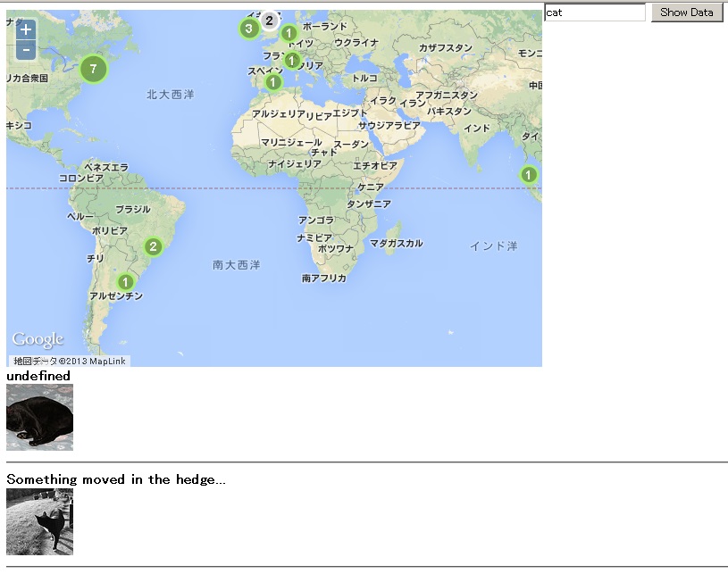
Task: Open the green 2 cluster over Brazil
Action: 154,247
